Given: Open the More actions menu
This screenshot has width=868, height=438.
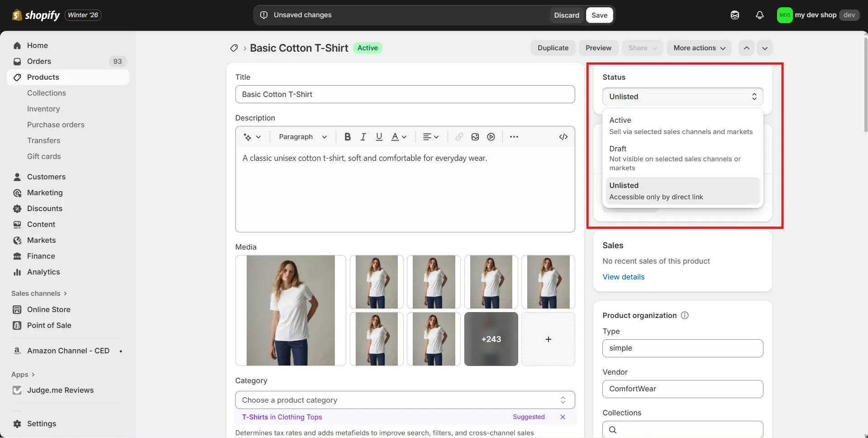Looking at the screenshot, I should [x=698, y=48].
